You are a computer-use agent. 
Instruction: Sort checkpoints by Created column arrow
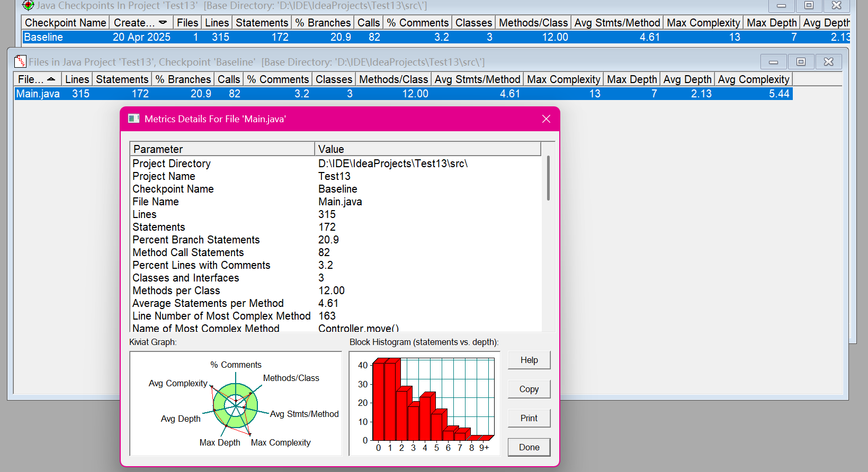pyautogui.click(x=163, y=22)
